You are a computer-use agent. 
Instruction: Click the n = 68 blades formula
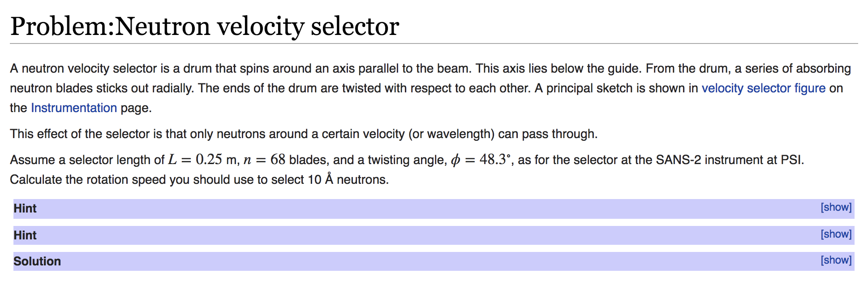[264, 160]
